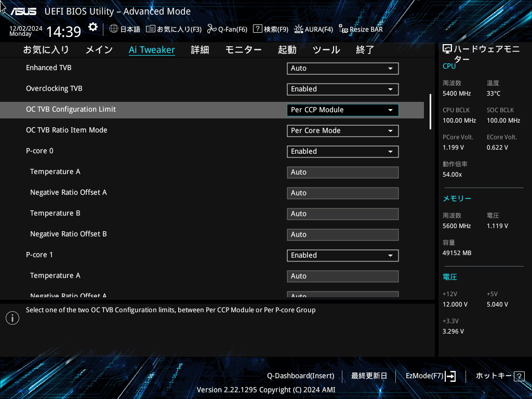Click hardware monitor screen icon
The image size is (532, 399).
447,49
